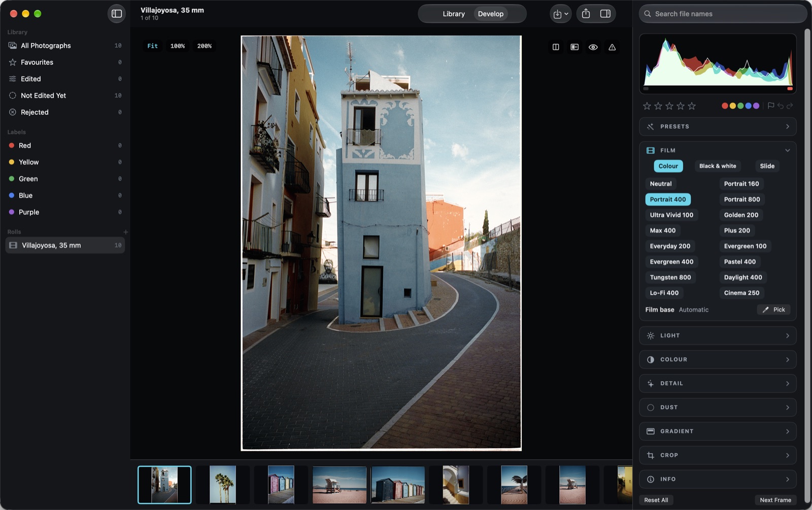Click the Reset All button
Viewport: 812px width, 510px height.
(x=656, y=500)
